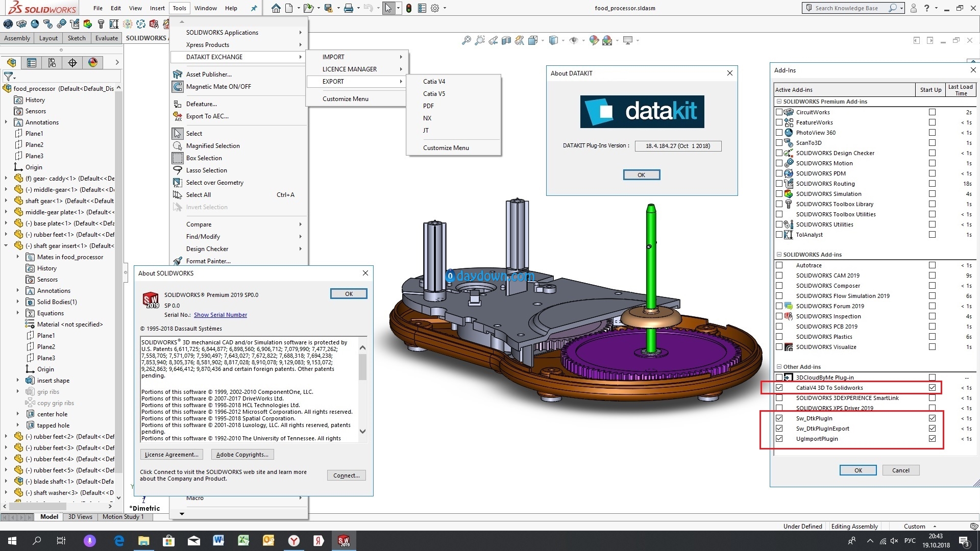Click the Open file icon

click(x=308, y=8)
